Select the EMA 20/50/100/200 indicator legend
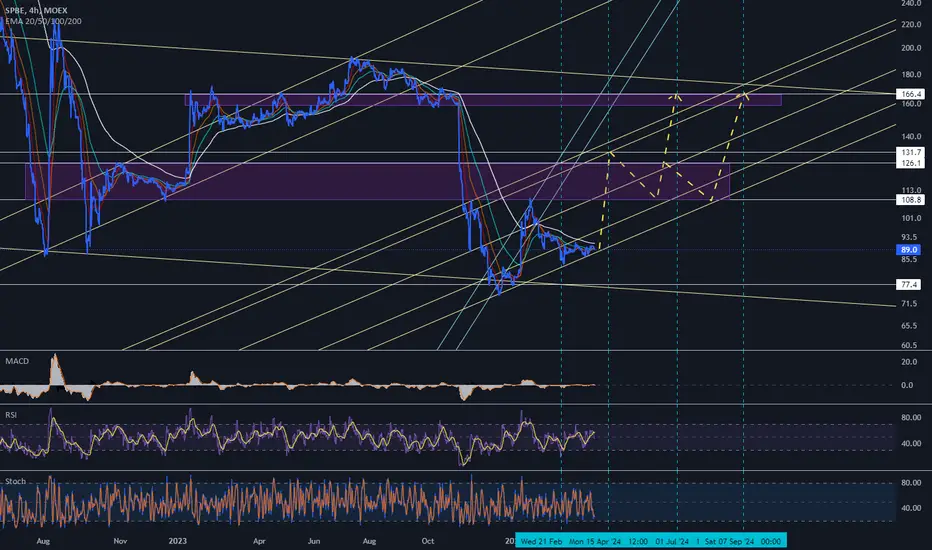The width and height of the screenshot is (932, 550). pos(43,21)
